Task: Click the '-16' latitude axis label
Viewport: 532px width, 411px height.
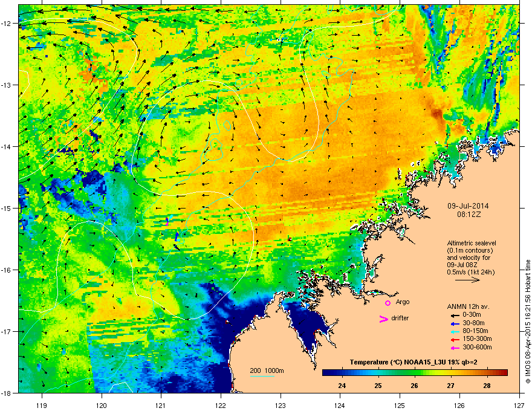Action: 6,270
